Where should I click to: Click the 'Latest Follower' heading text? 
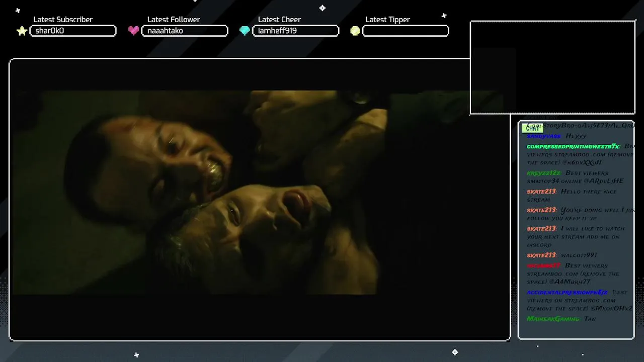click(x=174, y=20)
